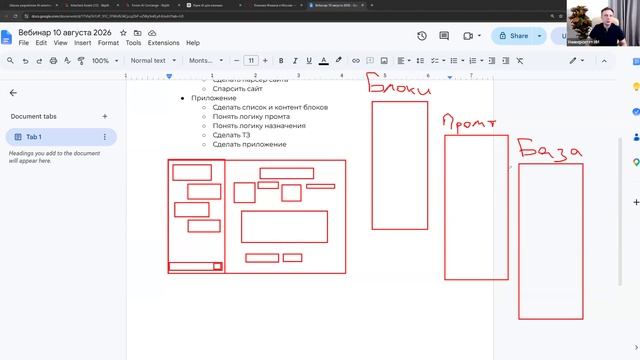Screen dimensions: 640x360
Task: Decrease indent
Action: 492,61
